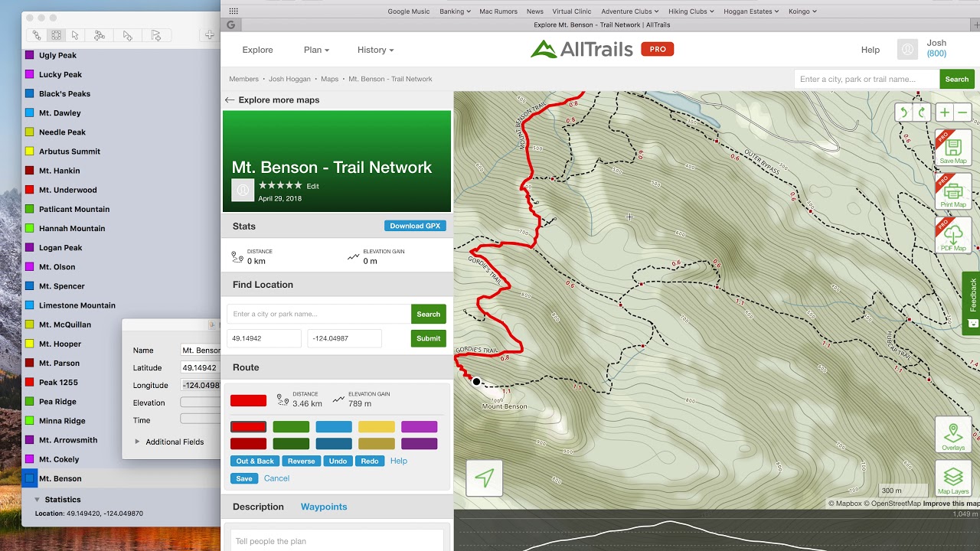This screenshot has width=980, height=551.
Task: Open the Koingo bookmarks dropdown
Action: (x=802, y=11)
